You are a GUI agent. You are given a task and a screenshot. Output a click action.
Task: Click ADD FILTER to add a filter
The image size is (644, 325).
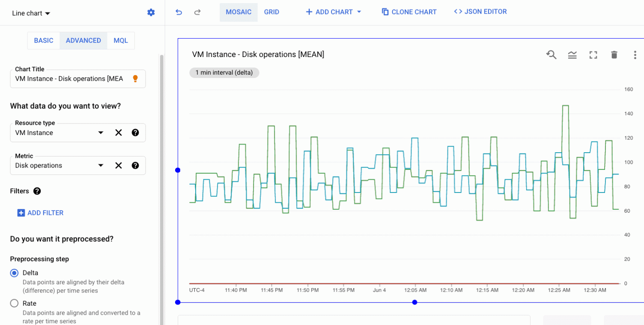(40, 213)
